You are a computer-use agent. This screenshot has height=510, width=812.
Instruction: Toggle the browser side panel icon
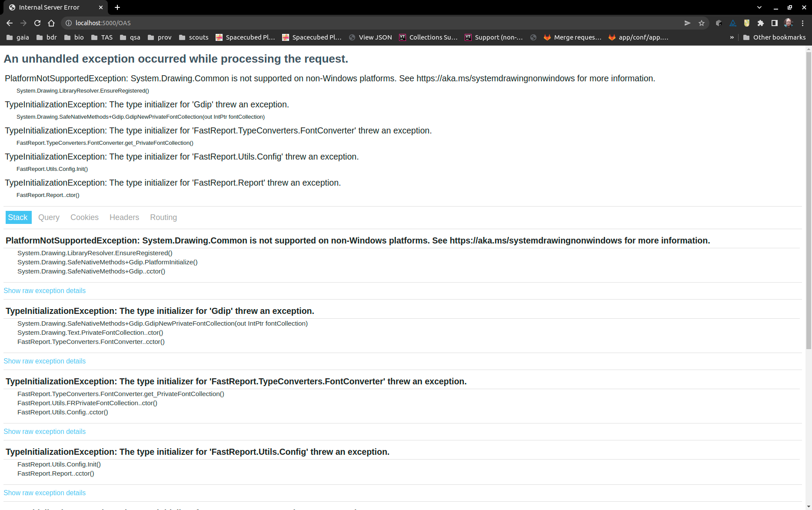click(775, 23)
